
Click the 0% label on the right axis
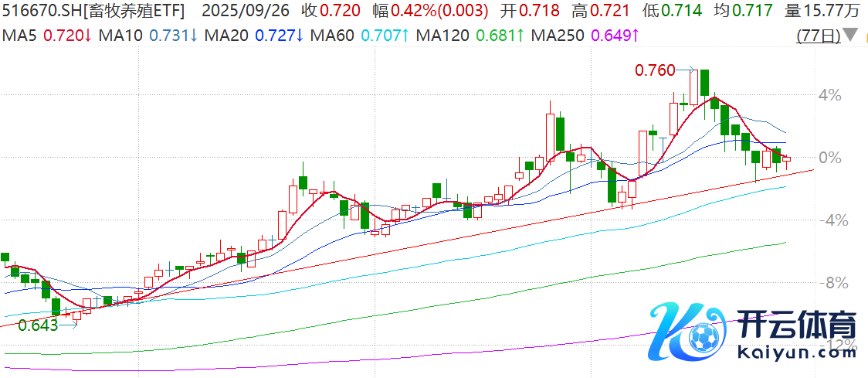click(829, 158)
